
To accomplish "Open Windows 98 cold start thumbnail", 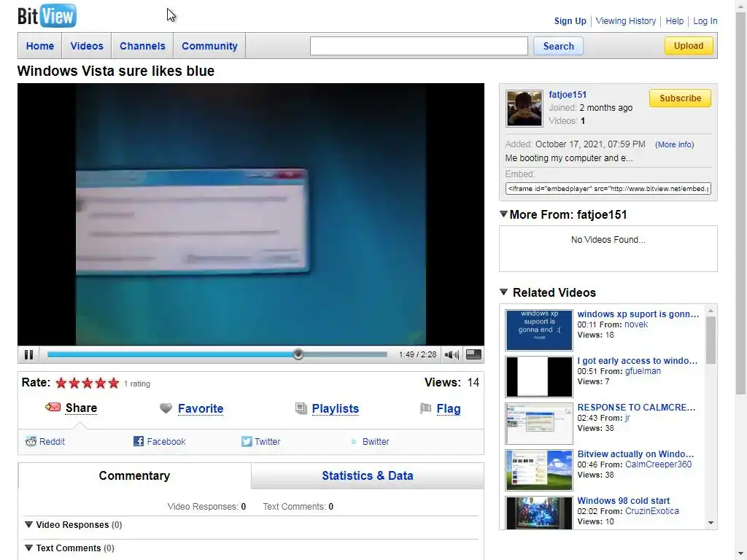I will 539,513.
